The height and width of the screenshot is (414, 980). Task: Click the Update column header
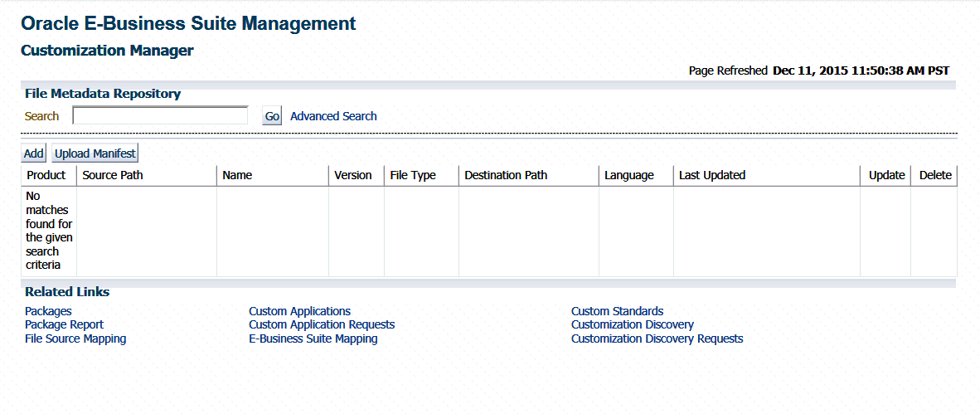(x=885, y=175)
